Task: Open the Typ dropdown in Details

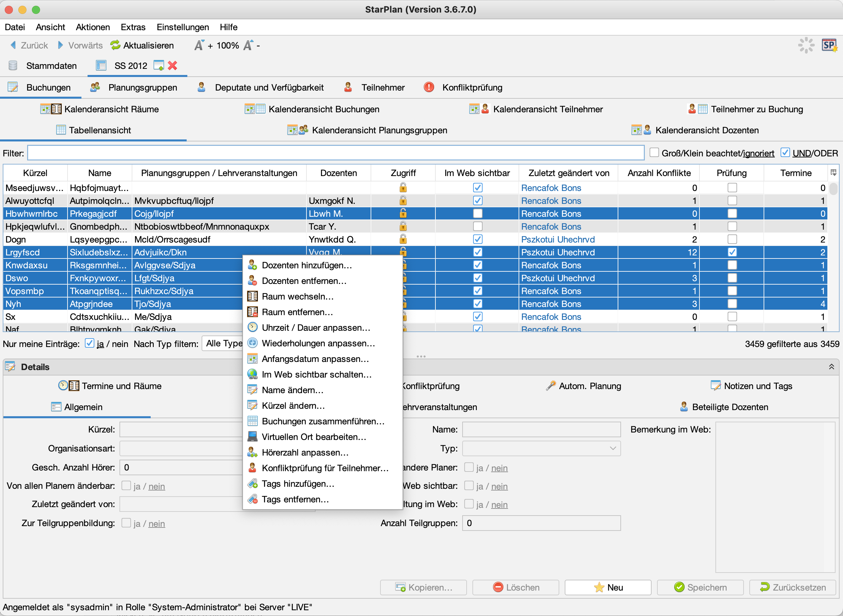Action: point(541,448)
